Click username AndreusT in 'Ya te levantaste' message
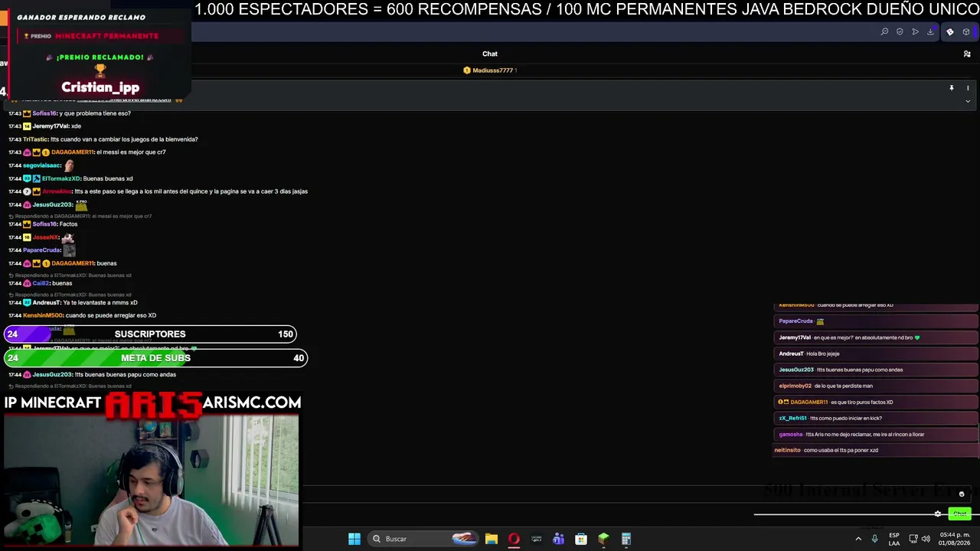 [47, 302]
